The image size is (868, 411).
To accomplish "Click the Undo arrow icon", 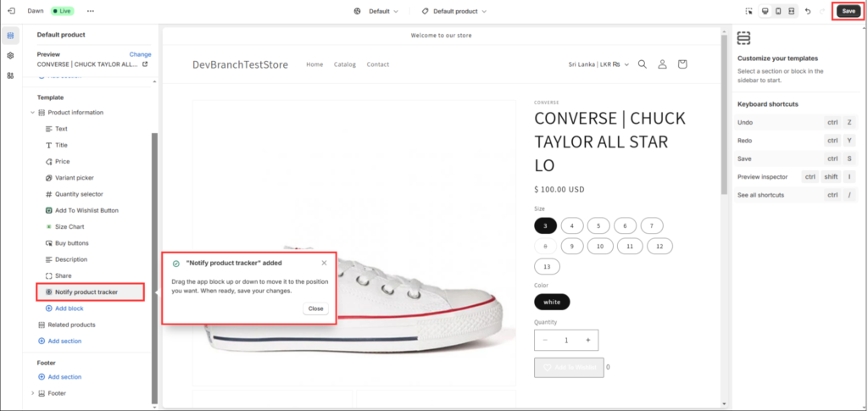I will 808,11.
